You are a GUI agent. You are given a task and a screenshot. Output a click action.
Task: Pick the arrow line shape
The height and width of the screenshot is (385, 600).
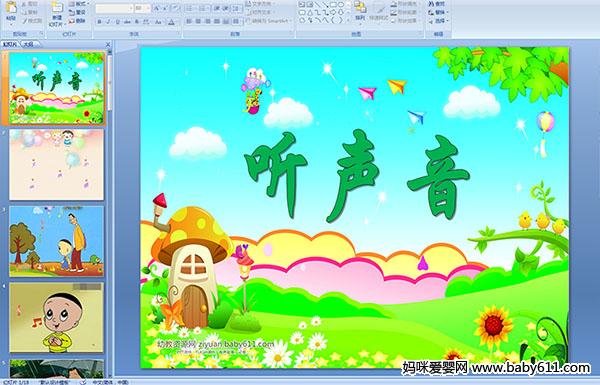[325, 4]
